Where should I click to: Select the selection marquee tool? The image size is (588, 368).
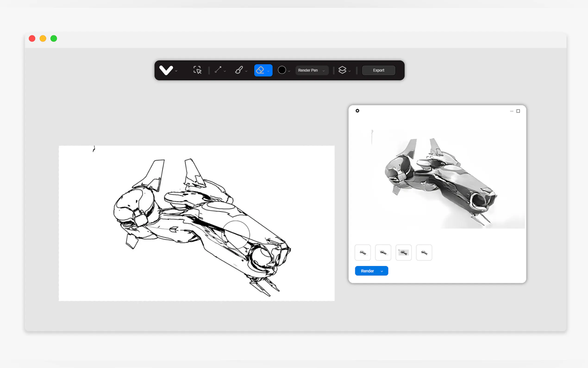pyautogui.click(x=197, y=70)
